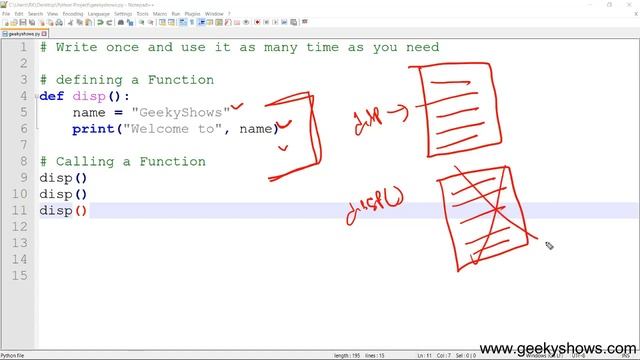640x360 pixels.
Task: Save the file with the Save icon
Action: coord(23,22)
